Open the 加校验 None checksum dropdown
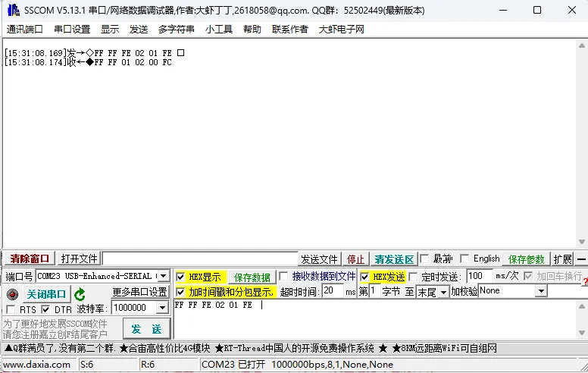This screenshot has height=373, width=588. pos(541,291)
